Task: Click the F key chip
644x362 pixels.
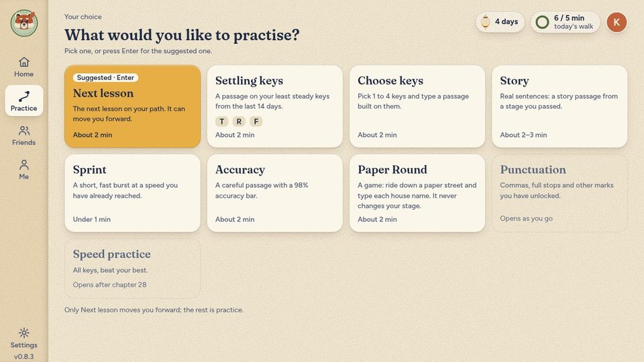Action: pyautogui.click(x=256, y=121)
